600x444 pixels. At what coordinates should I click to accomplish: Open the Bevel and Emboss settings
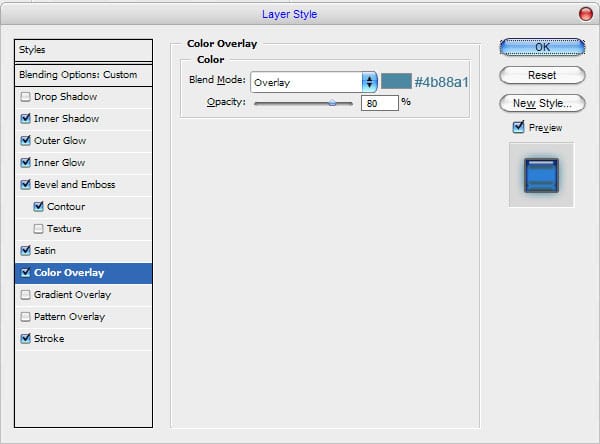click(x=74, y=185)
